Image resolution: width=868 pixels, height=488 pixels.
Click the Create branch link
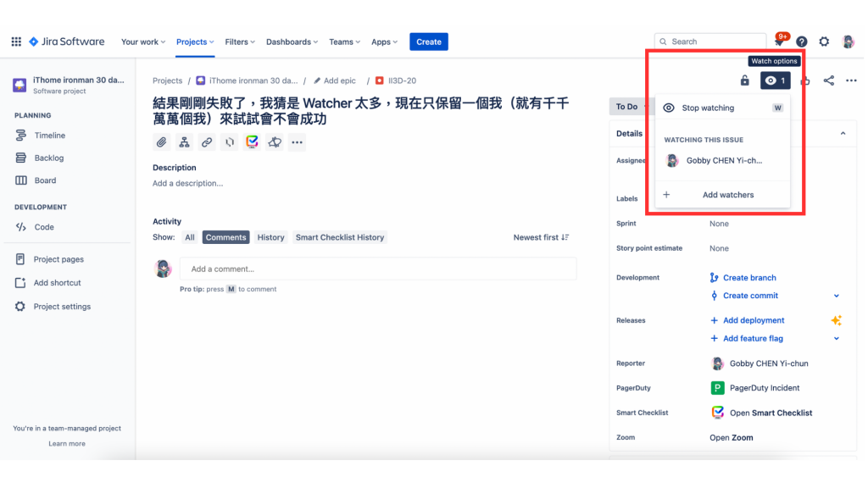click(749, 278)
